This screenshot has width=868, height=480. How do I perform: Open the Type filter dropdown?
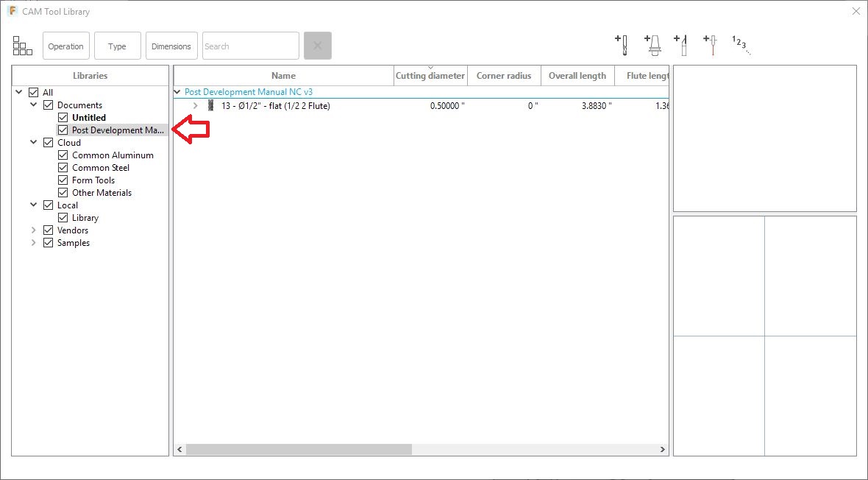117,45
